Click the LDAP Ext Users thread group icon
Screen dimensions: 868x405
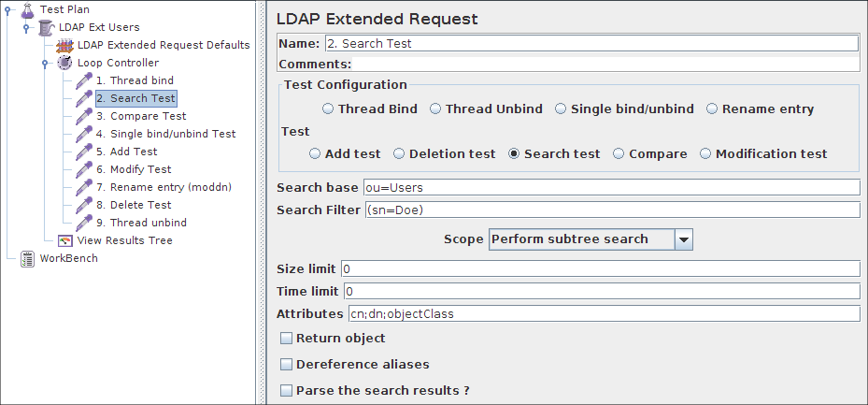click(47, 27)
